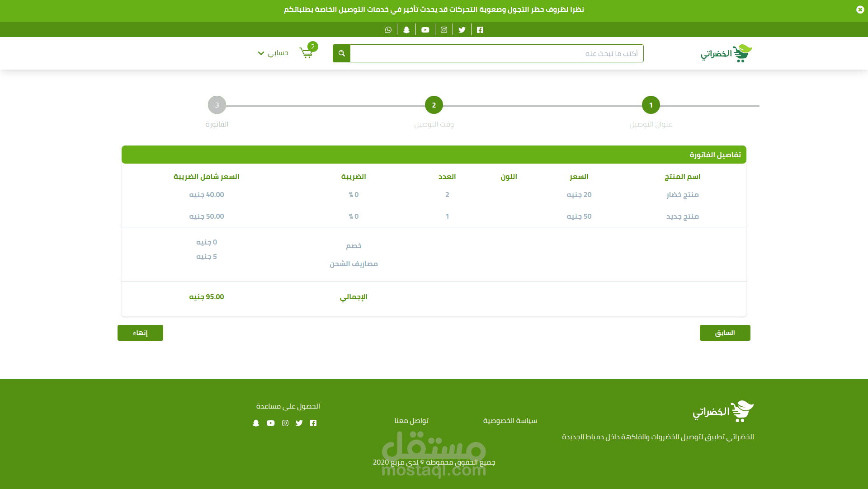Viewport: 868px width, 489px height.
Task: Go to step 1 عنوان التوصيل
Action: pyautogui.click(x=651, y=105)
